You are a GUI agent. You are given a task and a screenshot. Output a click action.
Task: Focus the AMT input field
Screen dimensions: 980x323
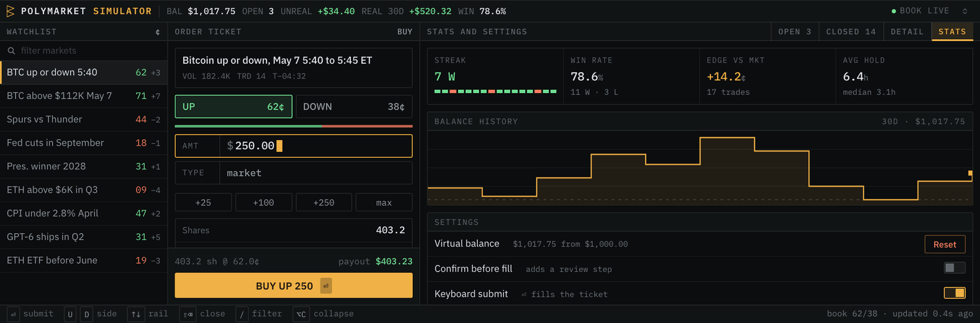click(293, 146)
